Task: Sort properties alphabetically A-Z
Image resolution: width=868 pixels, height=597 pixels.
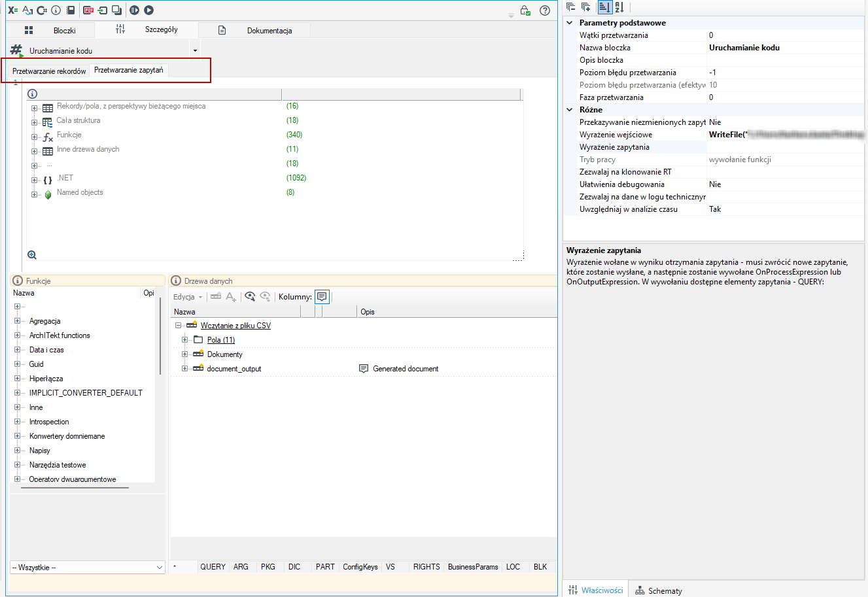Action: 619,7
